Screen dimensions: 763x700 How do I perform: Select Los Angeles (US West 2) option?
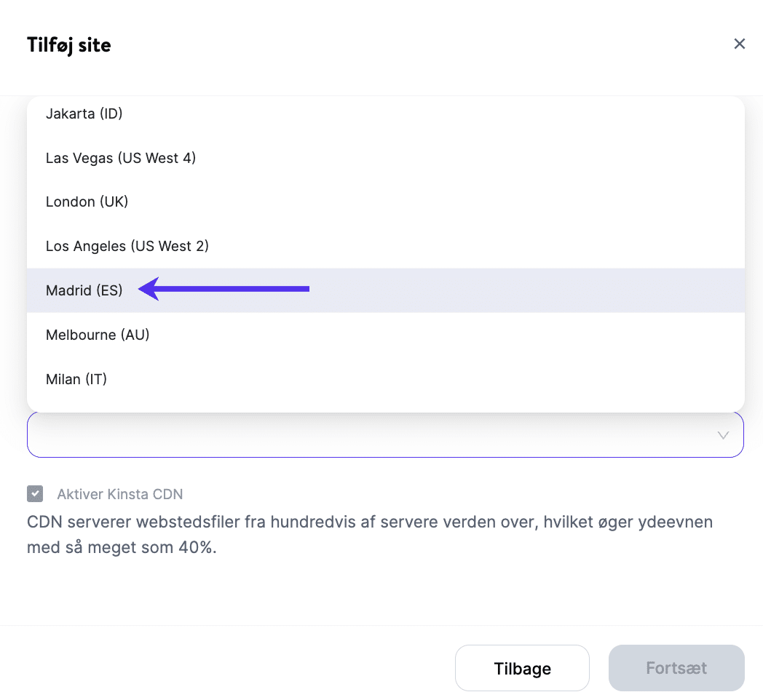[127, 247]
